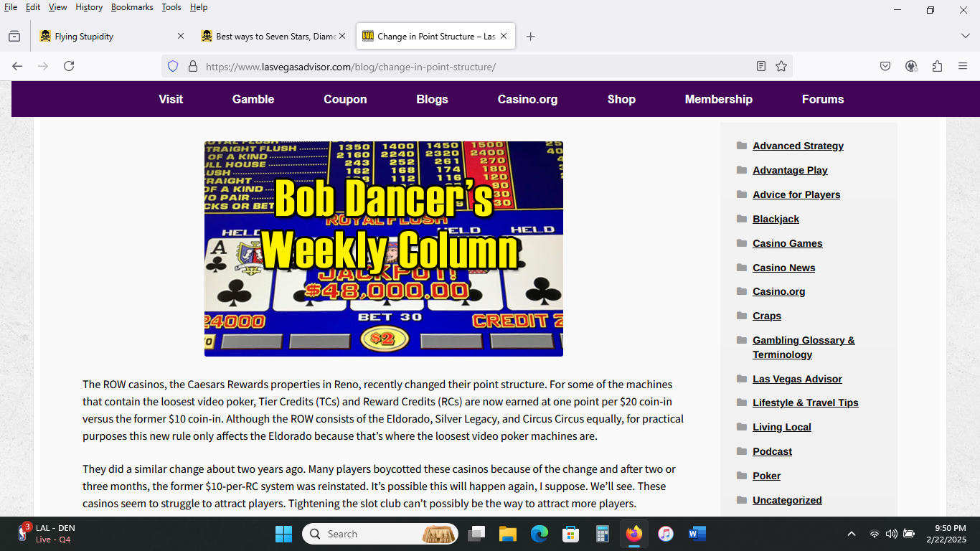
Task: Open the Shop navigation item
Action: tap(621, 99)
